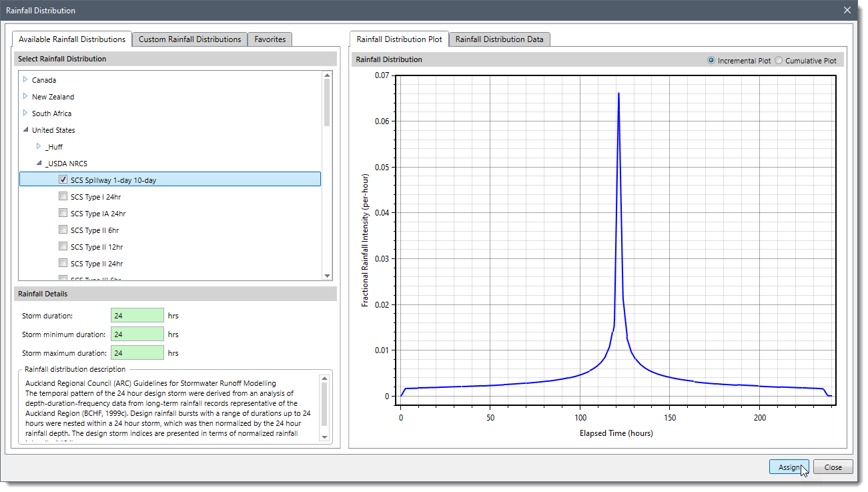Click the Storm duration input field
The height and width of the screenshot is (492, 868).
[137, 316]
